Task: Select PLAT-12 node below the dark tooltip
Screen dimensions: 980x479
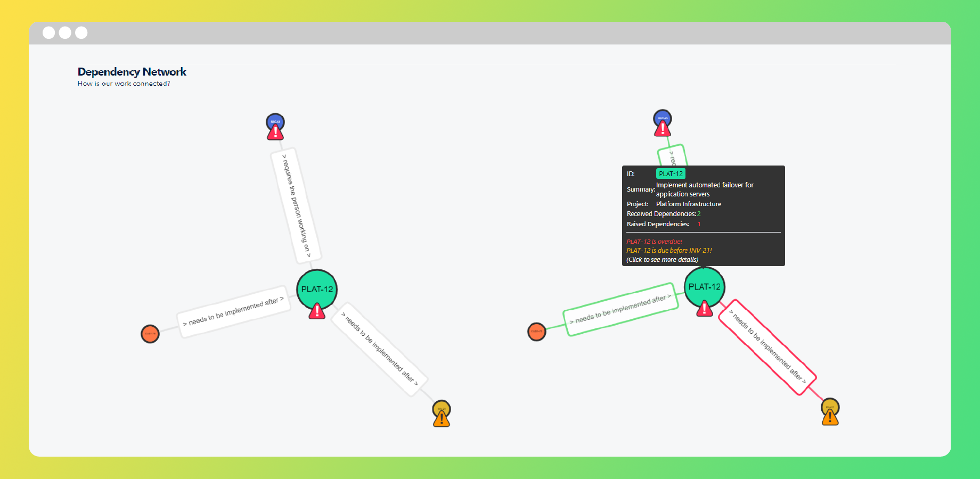Action: [x=705, y=287]
